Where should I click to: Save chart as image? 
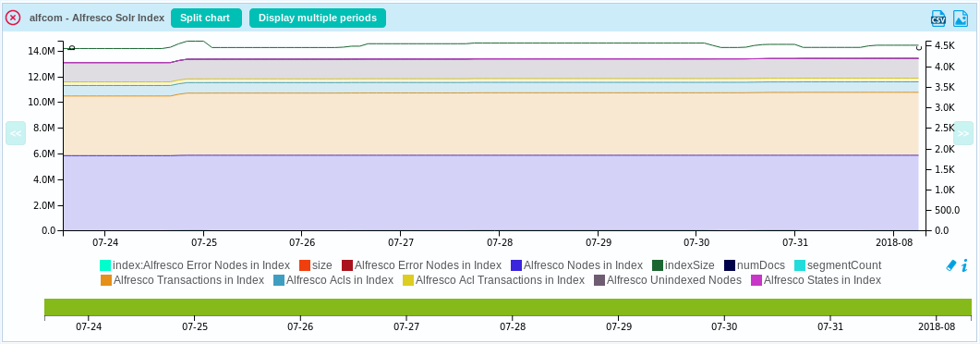(961, 18)
